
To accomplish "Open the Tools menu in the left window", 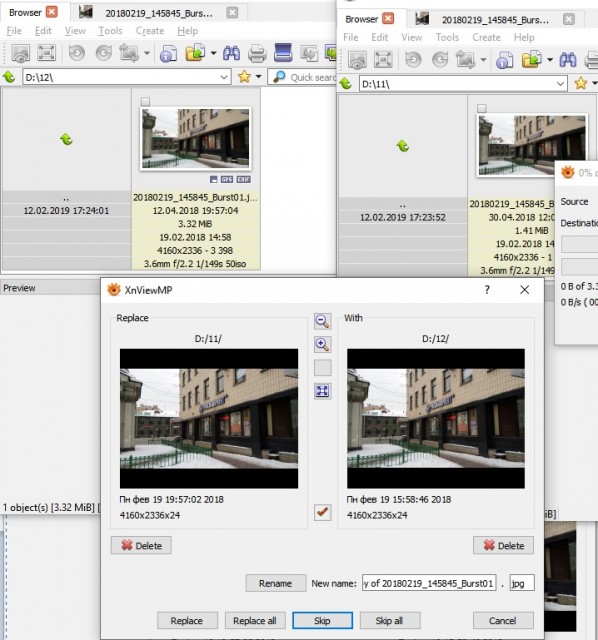I will [x=110, y=31].
